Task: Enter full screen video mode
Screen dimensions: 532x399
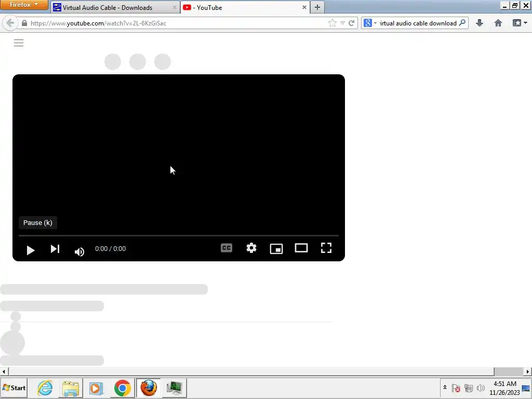Action: [326, 248]
